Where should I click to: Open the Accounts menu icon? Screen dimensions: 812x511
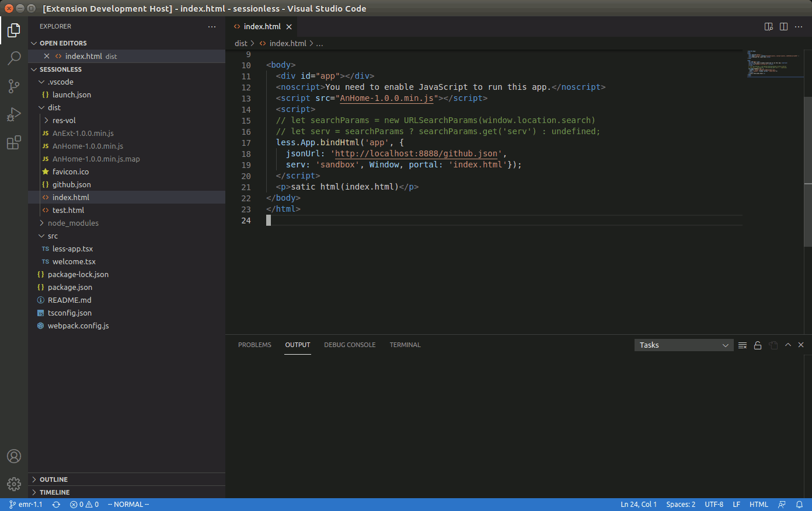point(14,456)
